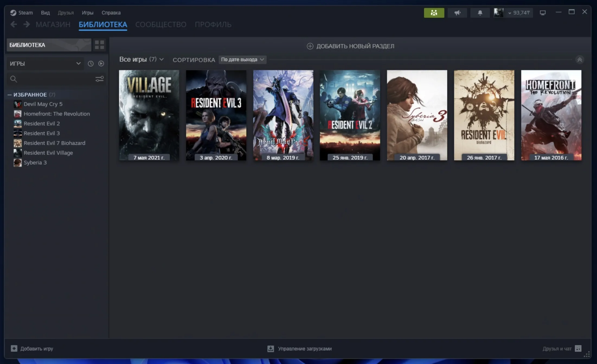Open the ИГРЫ filter dropdown

point(45,64)
